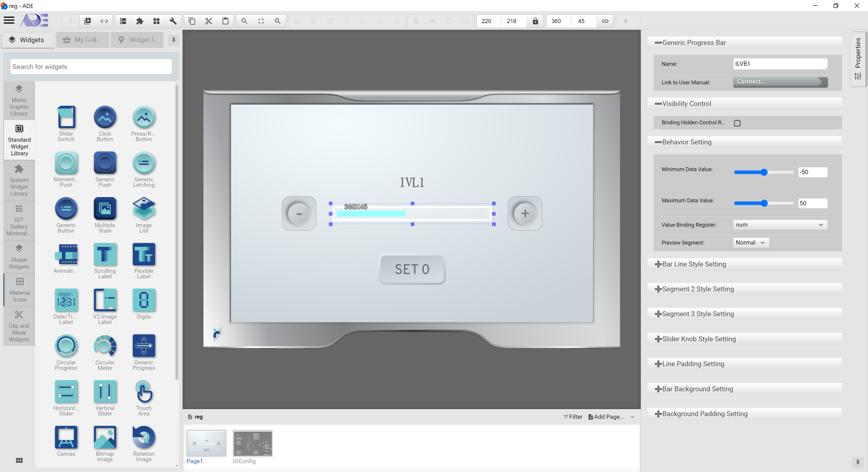The image size is (868, 472).
Task: Switch to the My Collection tab
Action: pyautogui.click(x=83, y=40)
